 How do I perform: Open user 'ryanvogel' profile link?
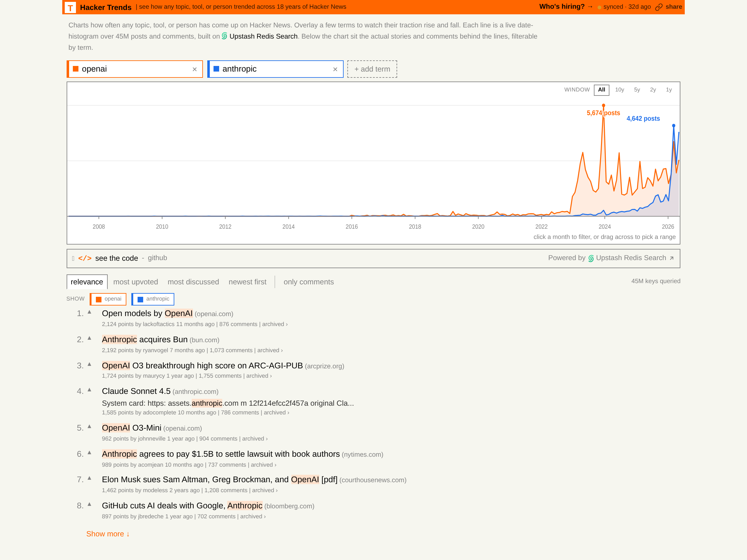click(x=155, y=350)
